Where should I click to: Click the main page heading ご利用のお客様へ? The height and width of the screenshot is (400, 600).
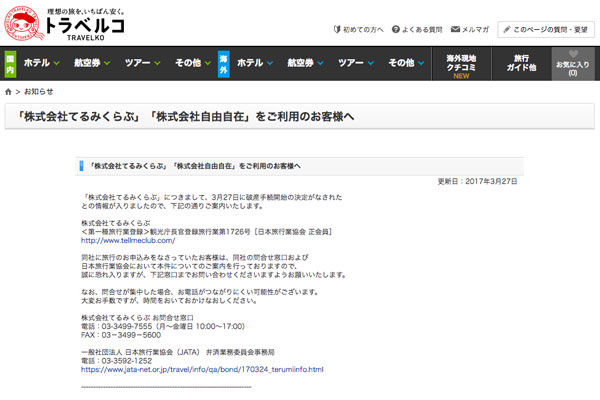[x=185, y=116]
